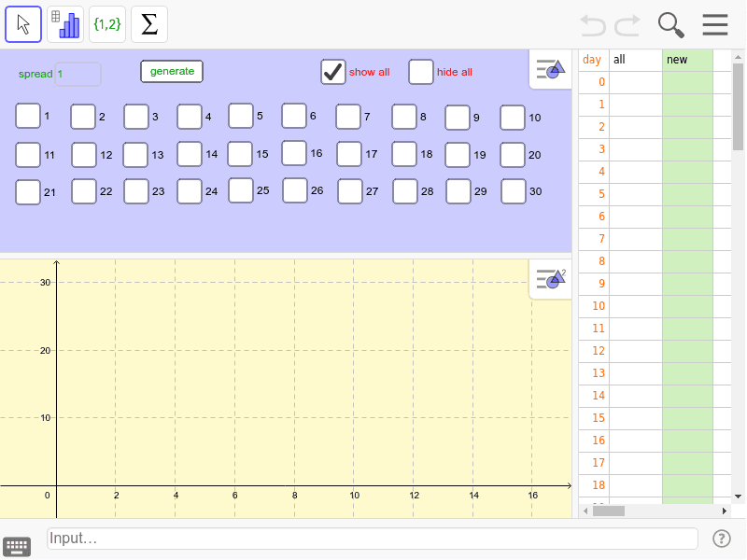Focus the Input bar field
The image size is (747, 560).
372,539
